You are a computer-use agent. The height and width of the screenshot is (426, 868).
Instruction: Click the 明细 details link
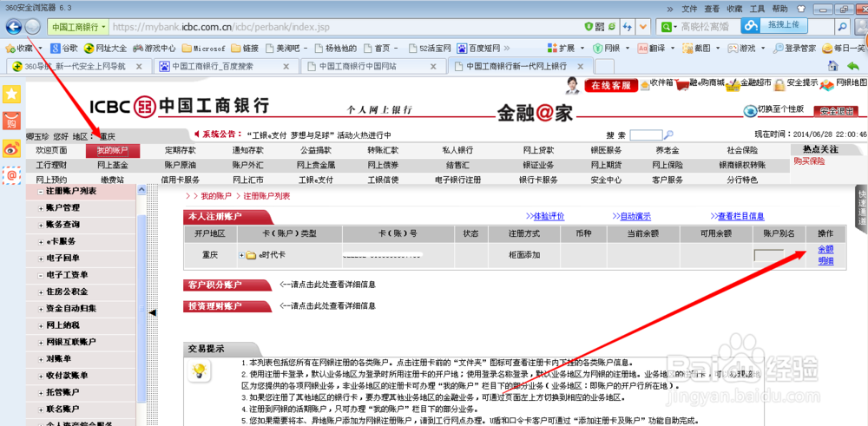coord(826,261)
